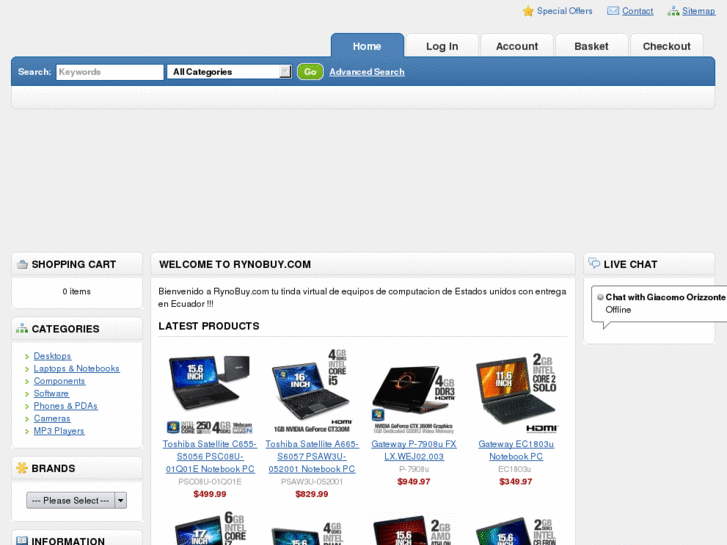Open the Phones & PDAs category
The image size is (727, 545).
point(65,406)
